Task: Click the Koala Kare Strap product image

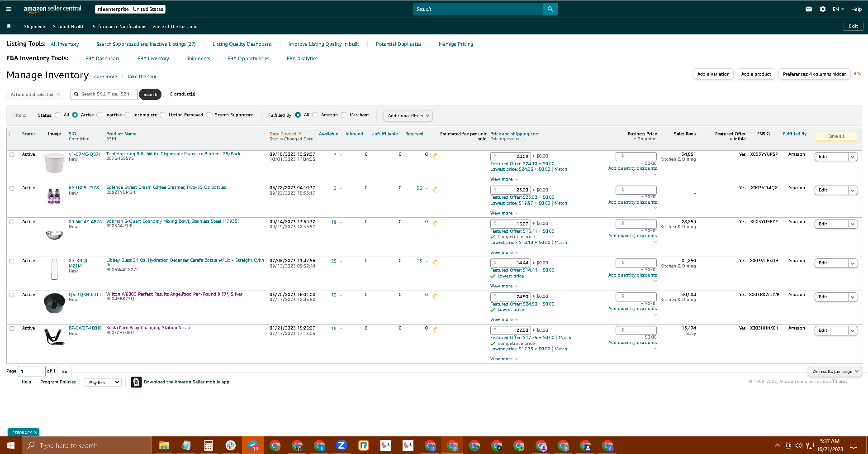Action: tap(54, 336)
